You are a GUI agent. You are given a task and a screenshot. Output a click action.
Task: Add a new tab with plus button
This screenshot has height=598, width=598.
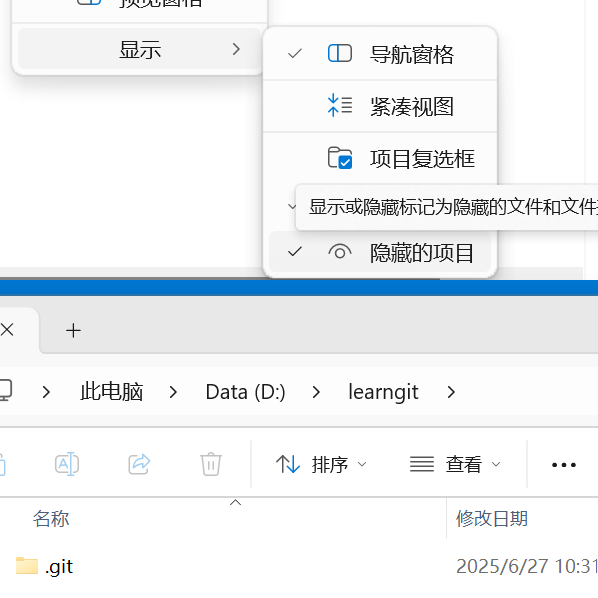coord(73,330)
